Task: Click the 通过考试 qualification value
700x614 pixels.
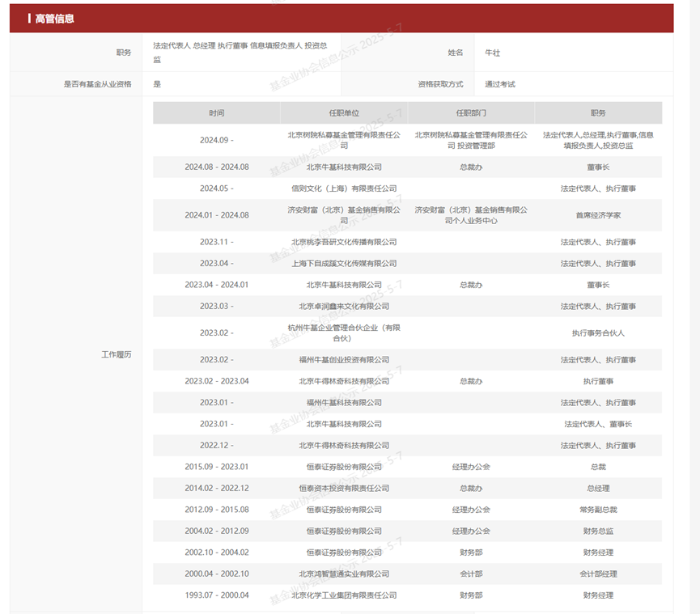Action: [500, 84]
